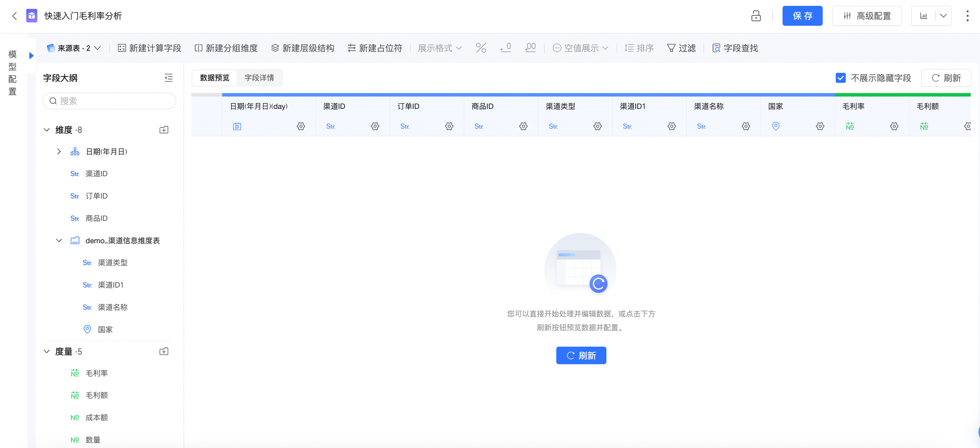
Task: Collapse the demo_渠道信息维度表 folder
Action: pos(59,240)
